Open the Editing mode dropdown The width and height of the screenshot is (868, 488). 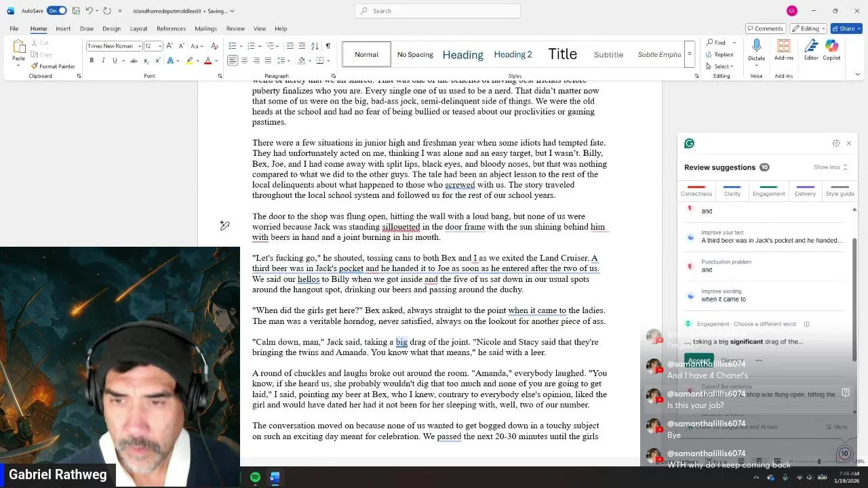pos(808,28)
